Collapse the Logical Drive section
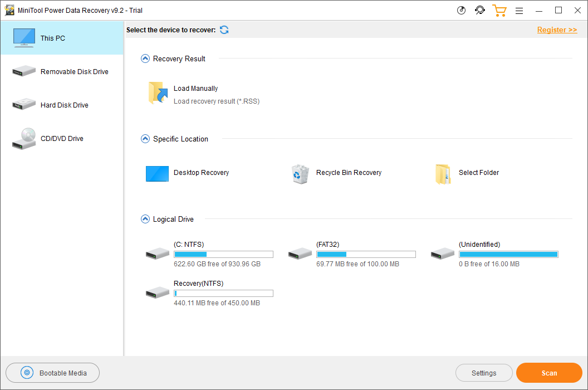Image resolution: width=588 pixels, height=390 pixels. [x=145, y=219]
